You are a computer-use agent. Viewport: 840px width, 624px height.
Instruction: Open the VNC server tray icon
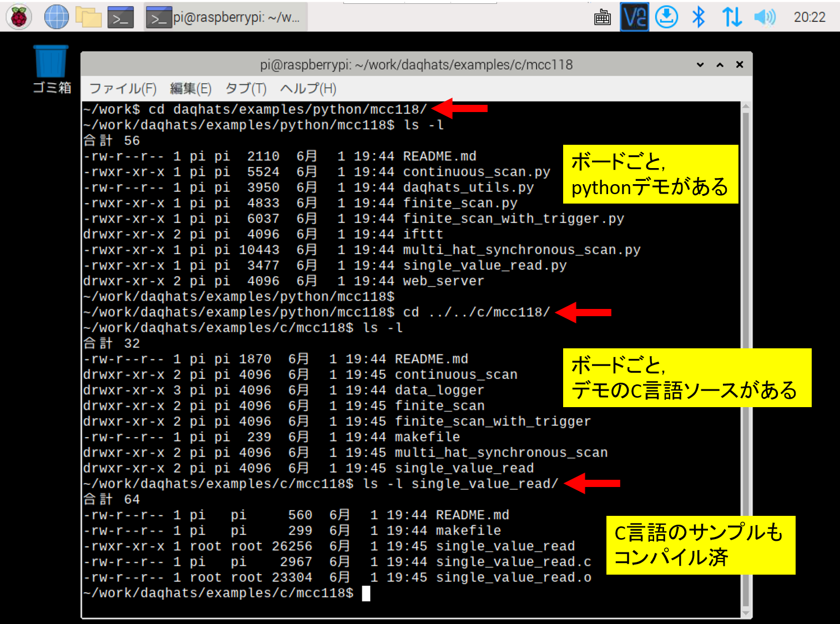[634, 17]
